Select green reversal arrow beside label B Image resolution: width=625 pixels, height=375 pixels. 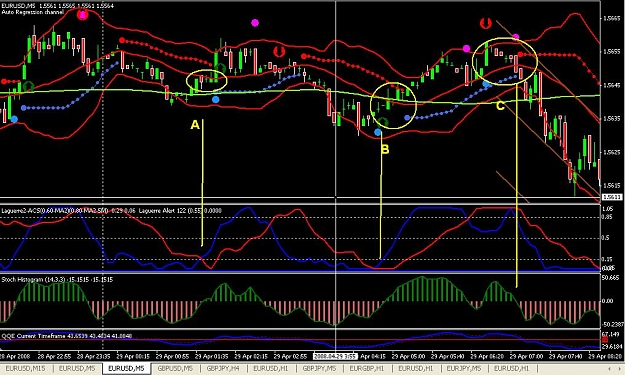point(383,122)
